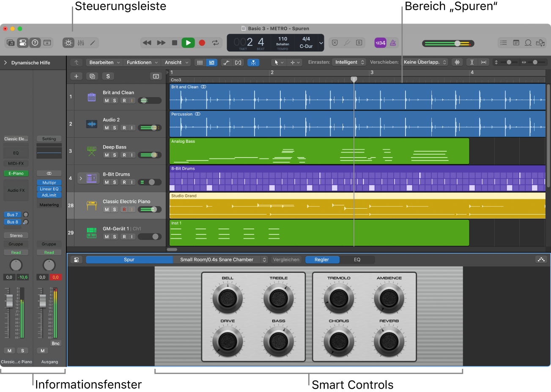
Task: Click the Fast Forward transport button
Action: point(161,43)
